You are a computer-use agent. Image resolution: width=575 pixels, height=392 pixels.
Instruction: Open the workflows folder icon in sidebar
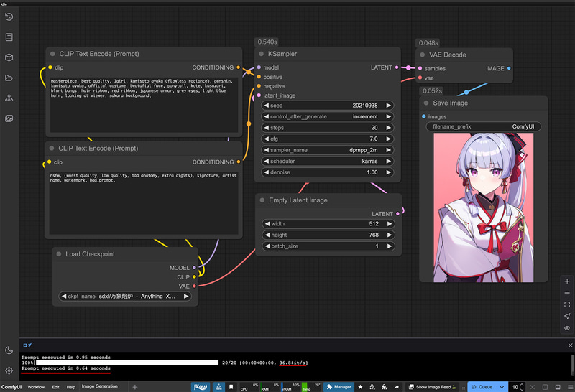(x=9, y=78)
